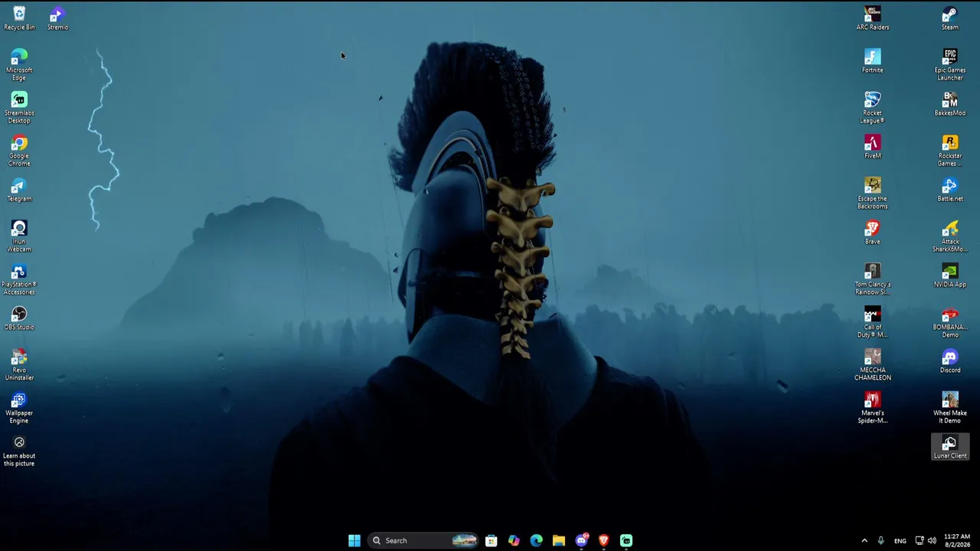Select the Stremio desktop shortcut
The width and height of the screenshot is (980, 551).
pos(57,18)
